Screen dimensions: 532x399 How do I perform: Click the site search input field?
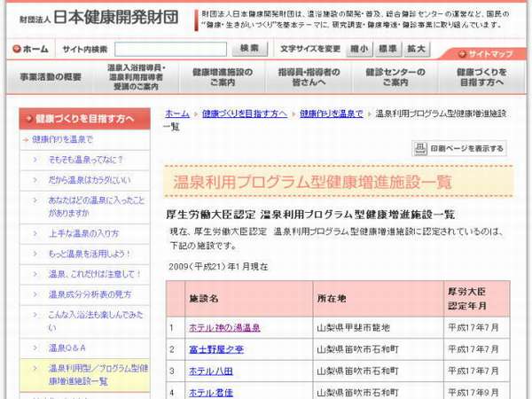(x=170, y=49)
